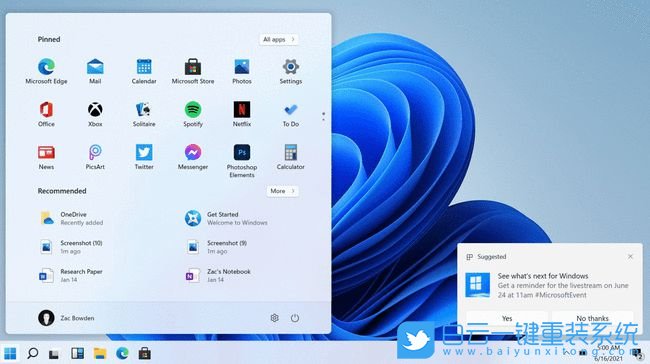Open Photoshop Elements

[x=242, y=160]
